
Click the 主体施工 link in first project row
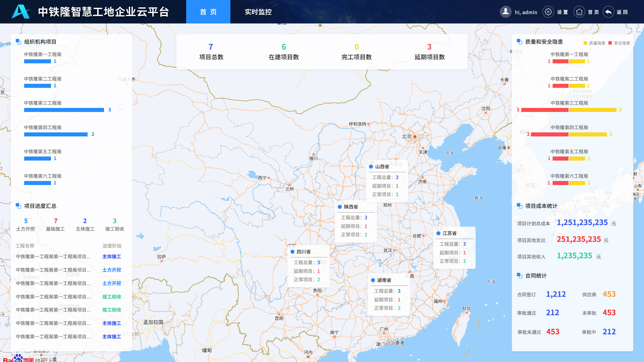112,256
